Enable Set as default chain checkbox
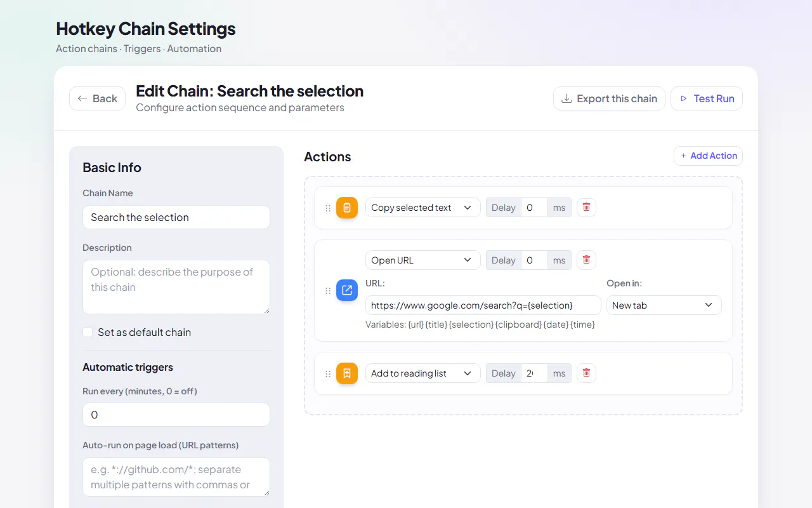 coord(88,332)
